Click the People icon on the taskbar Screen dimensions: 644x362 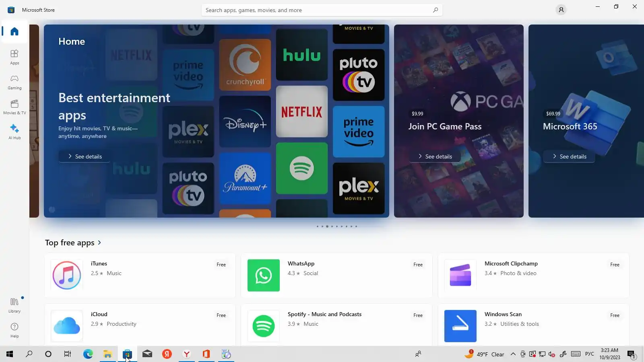click(419, 354)
